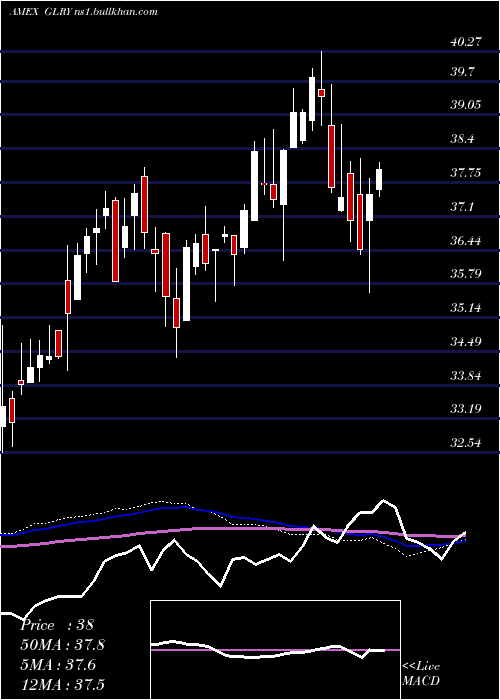Click the 36.44 price level label
Viewport: 500px width, 700px height.
(467, 241)
